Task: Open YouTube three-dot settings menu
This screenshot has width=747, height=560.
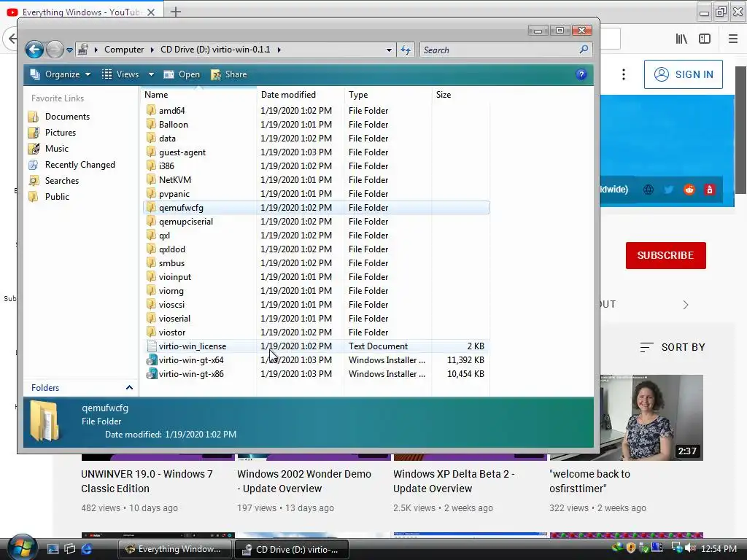Action: pyautogui.click(x=623, y=74)
